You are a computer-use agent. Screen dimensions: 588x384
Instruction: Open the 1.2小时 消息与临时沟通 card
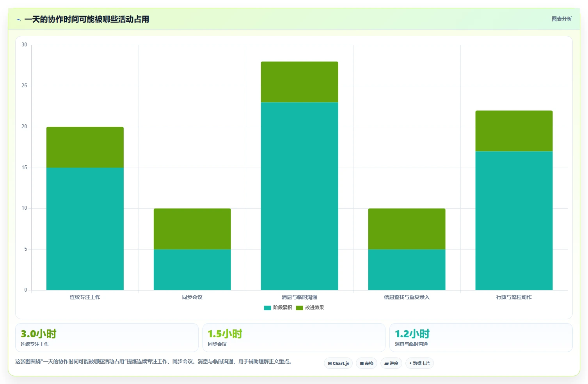coord(481,338)
